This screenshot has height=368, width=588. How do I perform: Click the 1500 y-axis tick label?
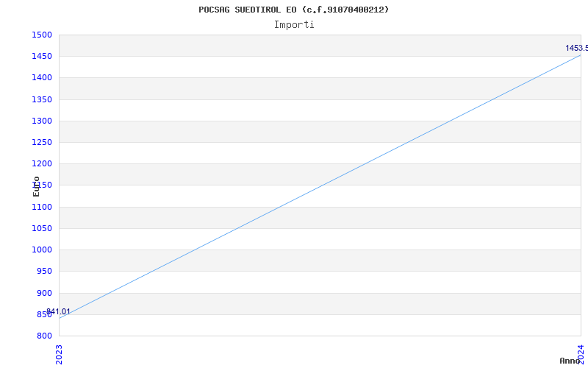(x=42, y=35)
